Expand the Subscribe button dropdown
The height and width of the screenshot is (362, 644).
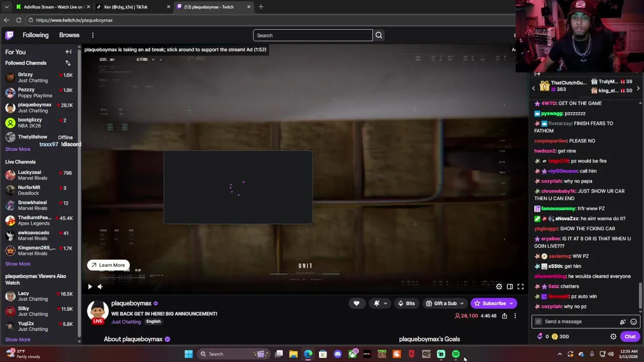(512, 303)
